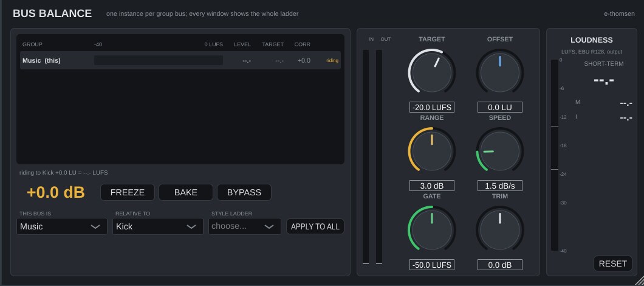Click the -20.0 LUFS target value field
This screenshot has width=644, height=286.
(x=431, y=108)
